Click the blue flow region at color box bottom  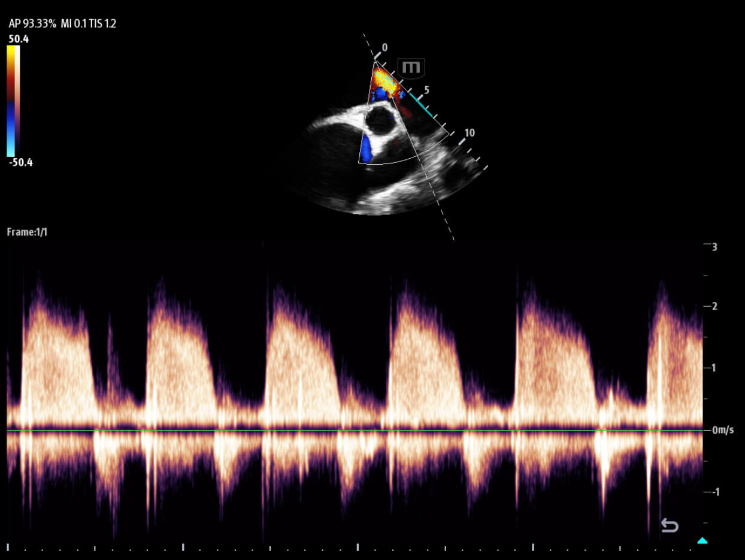tap(367, 150)
